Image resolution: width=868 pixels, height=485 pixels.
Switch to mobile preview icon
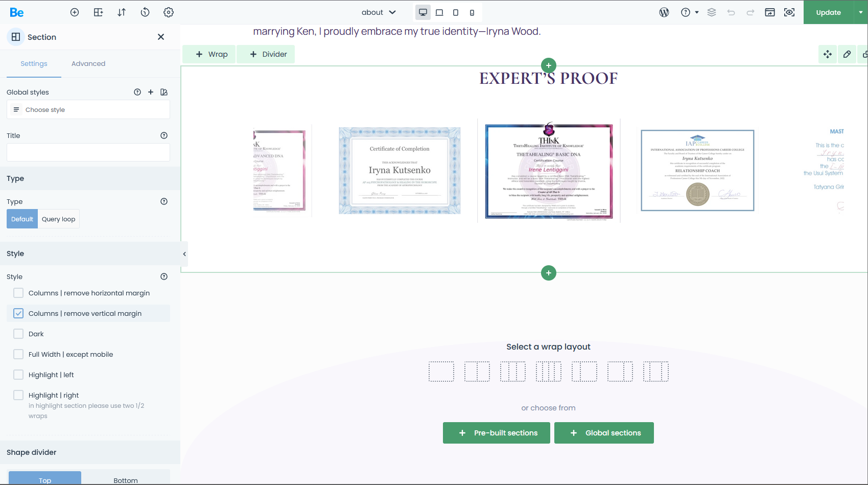[472, 12]
